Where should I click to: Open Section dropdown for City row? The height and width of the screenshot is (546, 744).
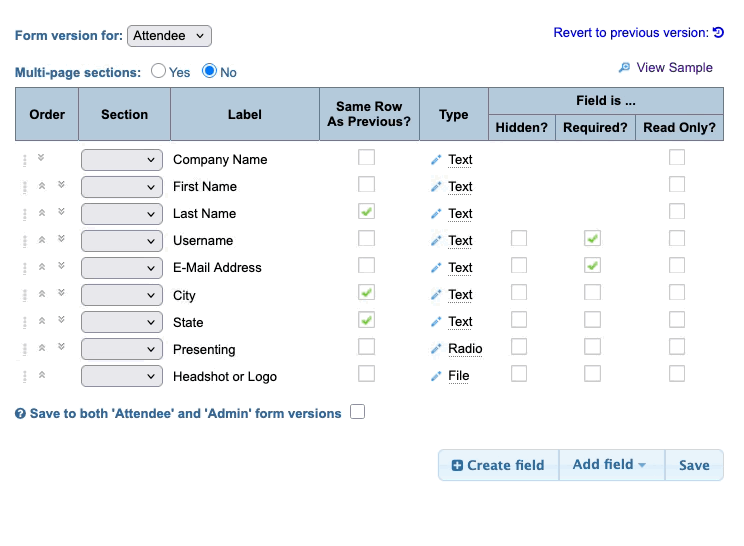tap(121, 295)
